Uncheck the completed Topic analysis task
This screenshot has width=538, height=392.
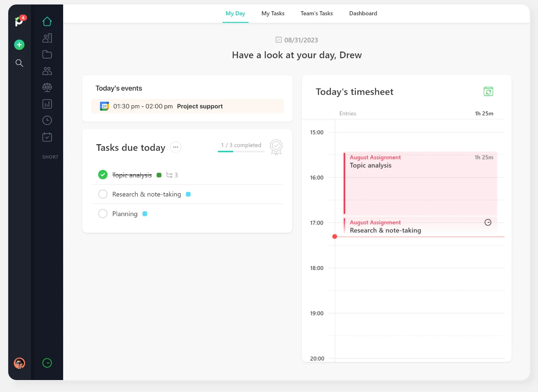pyautogui.click(x=103, y=175)
